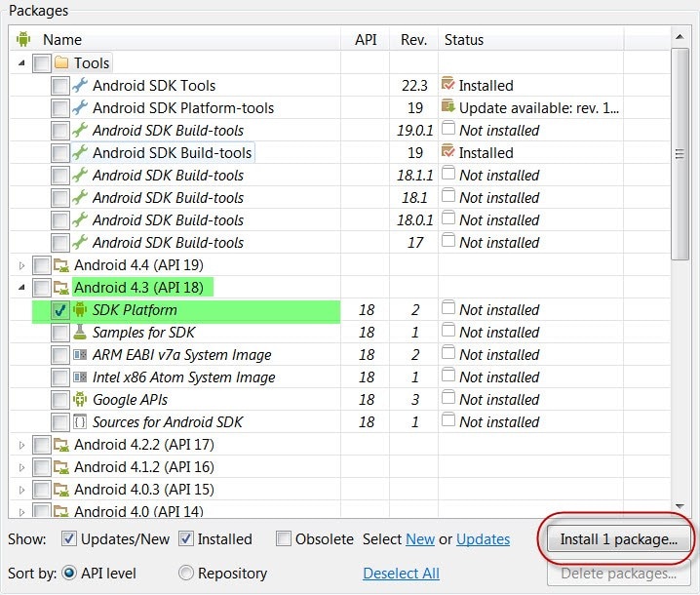Click the Sources for Android SDK icon
This screenshot has width=700, height=595.
pyautogui.click(x=80, y=421)
